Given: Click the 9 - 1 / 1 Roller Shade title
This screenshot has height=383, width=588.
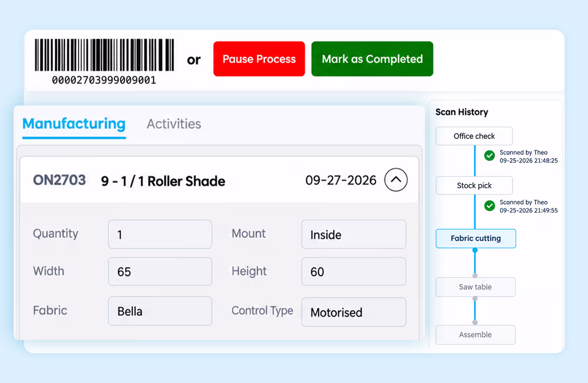Looking at the screenshot, I should tap(163, 181).
